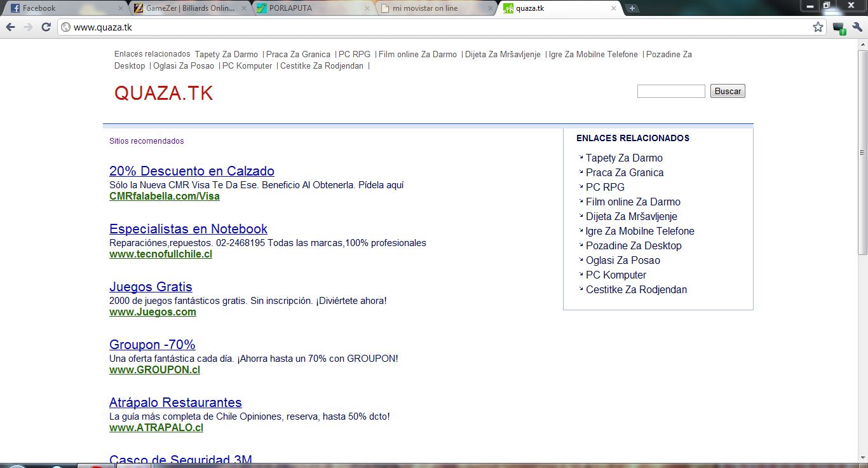Click the QUAZA.TK site logo
Image resolution: width=868 pixels, height=468 pixels.
pyautogui.click(x=163, y=93)
